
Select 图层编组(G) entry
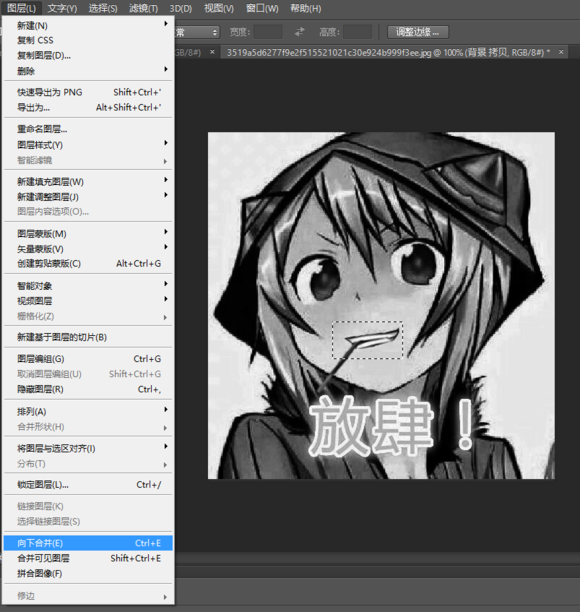88,359
